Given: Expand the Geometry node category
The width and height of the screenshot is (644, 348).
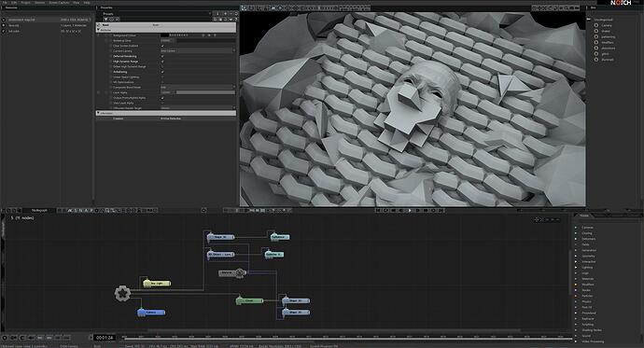Looking at the screenshot, I should tap(576, 256).
